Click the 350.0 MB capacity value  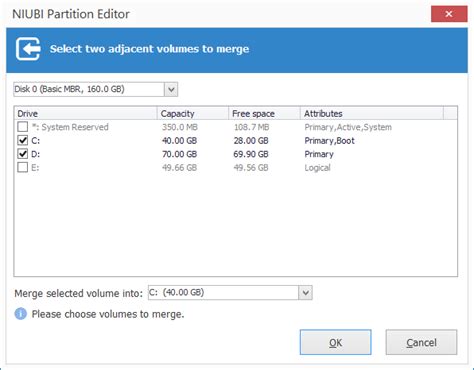coord(180,127)
